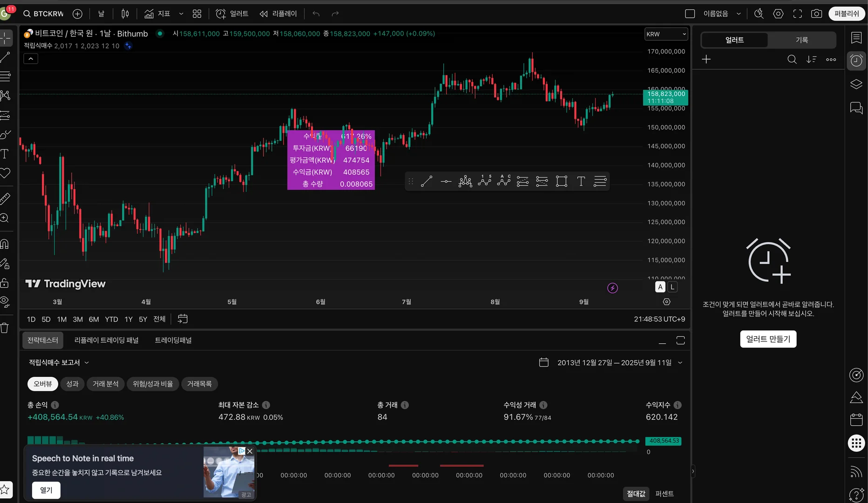868x503 pixels.
Task: Switch equity chart to 퍼센트
Action: click(x=665, y=494)
